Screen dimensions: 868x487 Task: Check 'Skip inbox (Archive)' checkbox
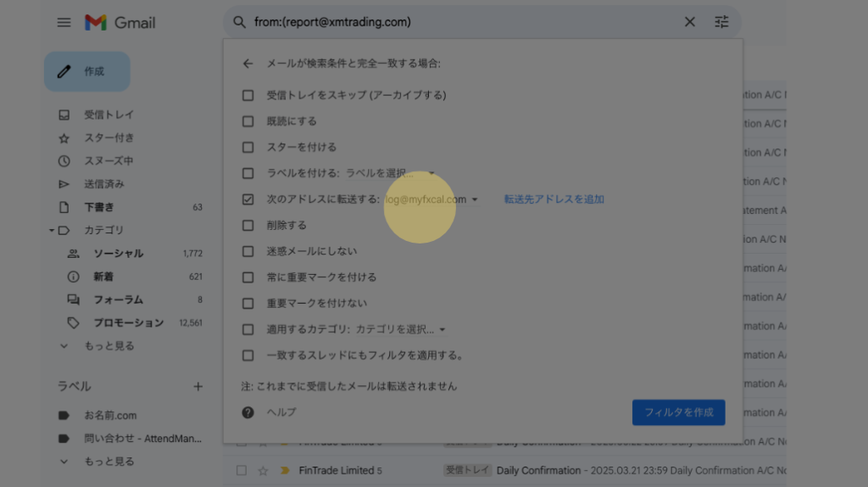pyautogui.click(x=248, y=95)
